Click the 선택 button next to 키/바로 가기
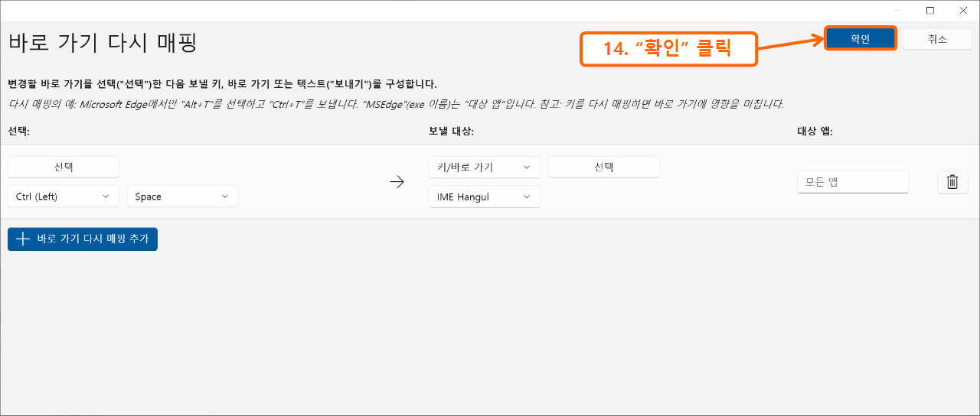980x416 pixels. (x=604, y=167)
